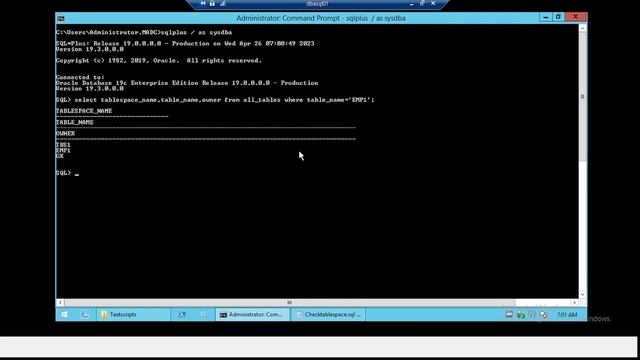The image size is (640, 360).
Task: Click the 'select tablespace_name' query line
Action: coord(215,100)
